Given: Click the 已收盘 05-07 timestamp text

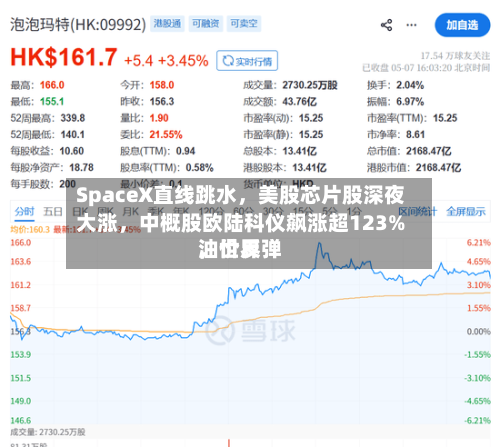Looking at the screenshot, I should tap(426, 68).
